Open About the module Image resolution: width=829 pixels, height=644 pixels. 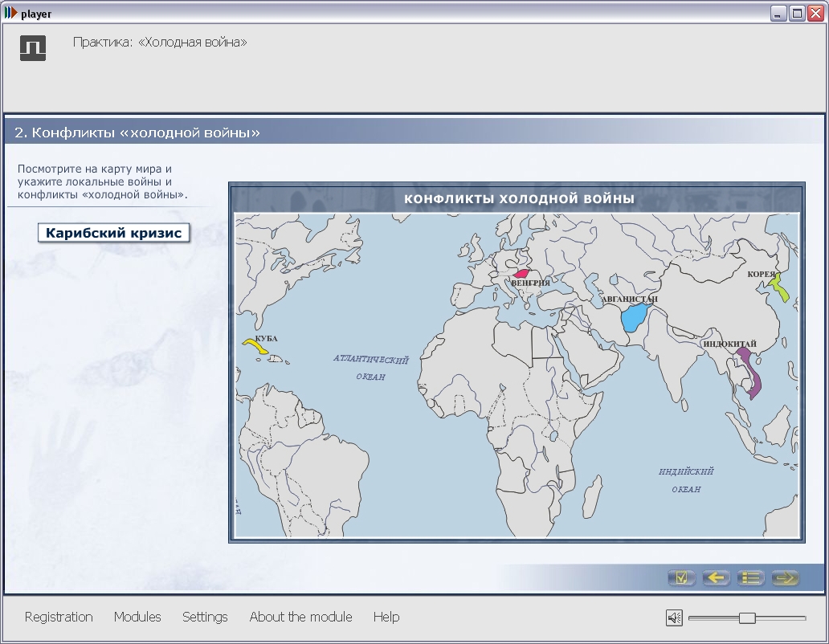click(x=300, y=617)
